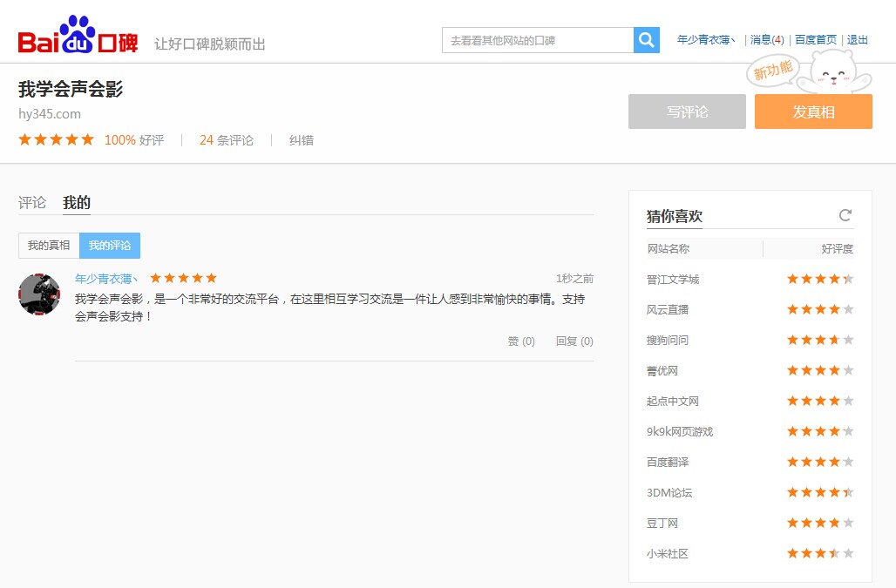
Task: Click 退出 to log out
Action: point(858,40)
